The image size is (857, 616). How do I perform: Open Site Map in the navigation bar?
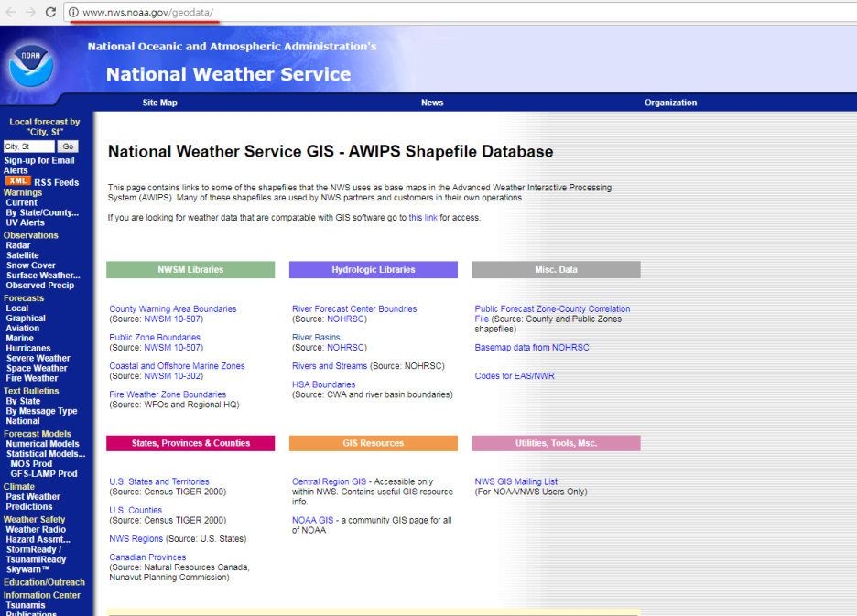[159, 103]
